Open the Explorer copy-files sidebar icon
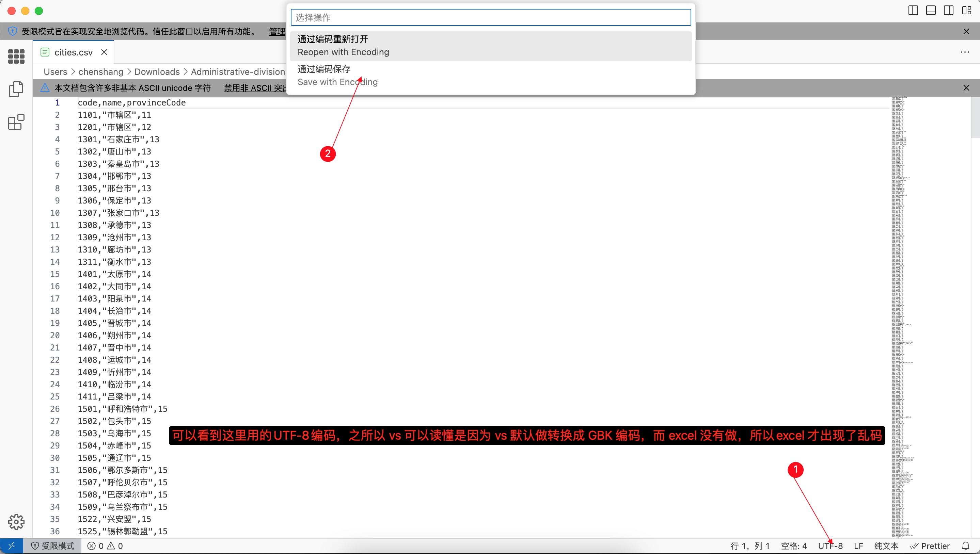The width and height of the screenshot is (980, 554). 16,89
